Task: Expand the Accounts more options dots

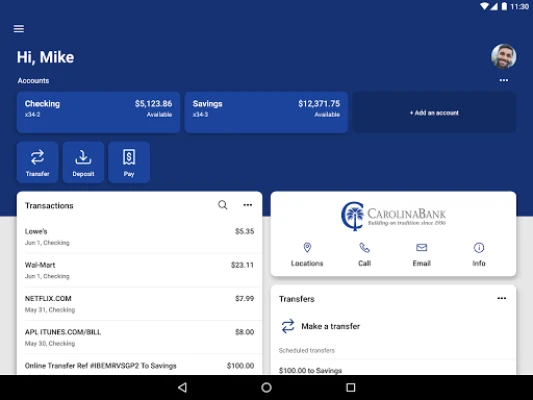Action: (x=504, y=80)
